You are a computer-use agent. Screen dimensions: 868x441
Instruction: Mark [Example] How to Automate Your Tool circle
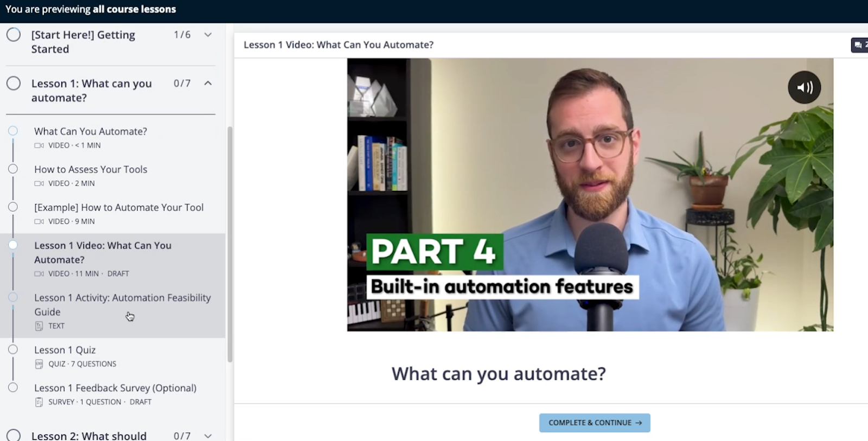pyautogui.click(x=13, y=207)
